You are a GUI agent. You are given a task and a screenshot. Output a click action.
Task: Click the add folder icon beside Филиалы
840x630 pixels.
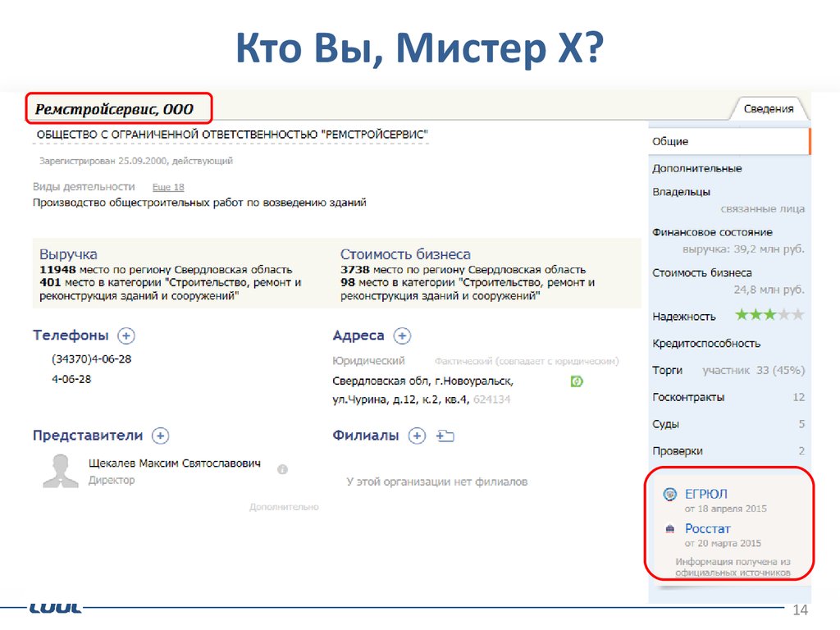coord(445,436)
